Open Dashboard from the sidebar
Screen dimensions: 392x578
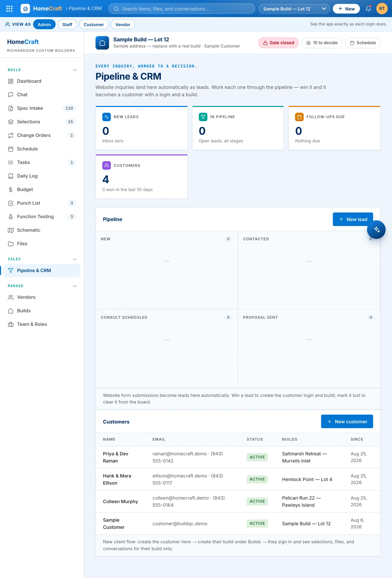point(42,81)
